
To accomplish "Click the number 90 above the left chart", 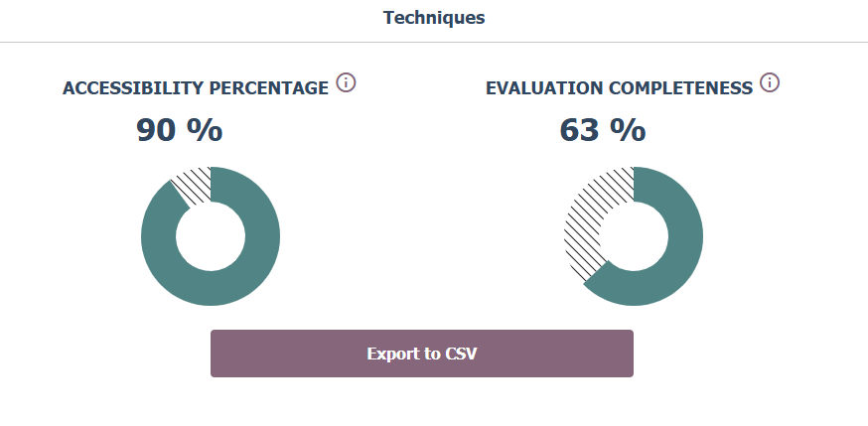I will coord(157,130).
